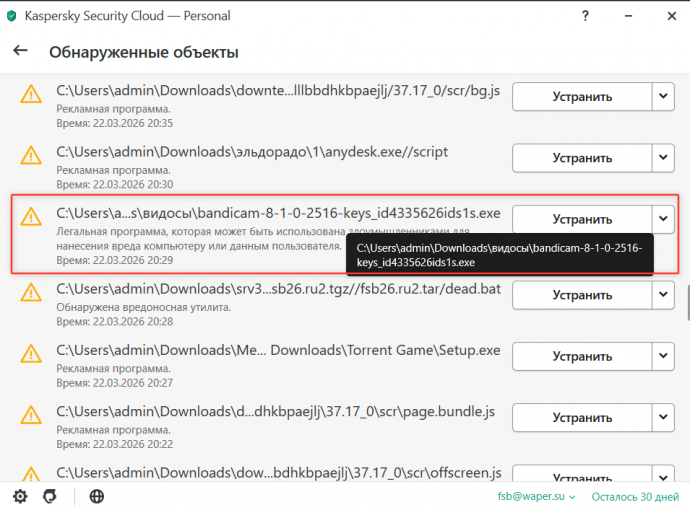Expand dropdown arrow for bg.js entry
The image size is (690, 510).
point(665,97)
